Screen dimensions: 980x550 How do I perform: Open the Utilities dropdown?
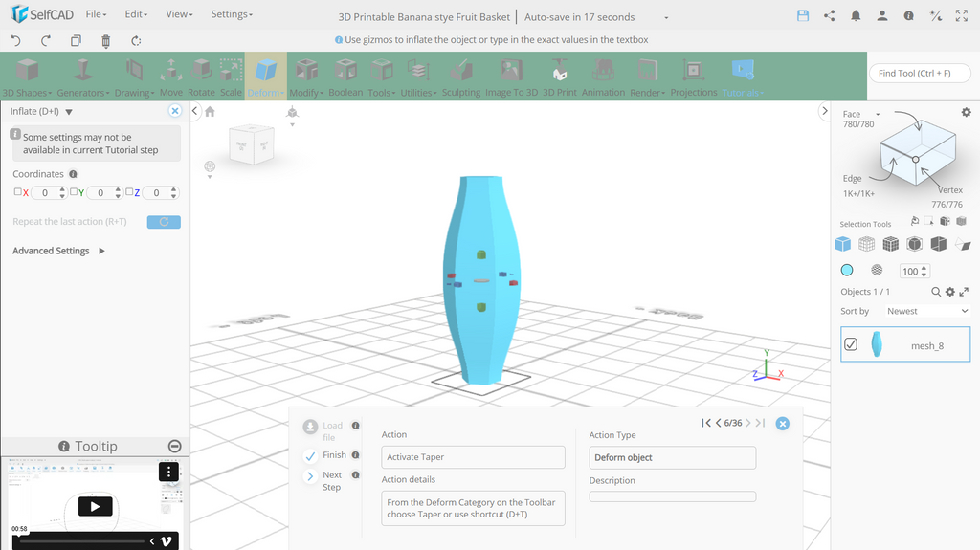pos(418,77)
